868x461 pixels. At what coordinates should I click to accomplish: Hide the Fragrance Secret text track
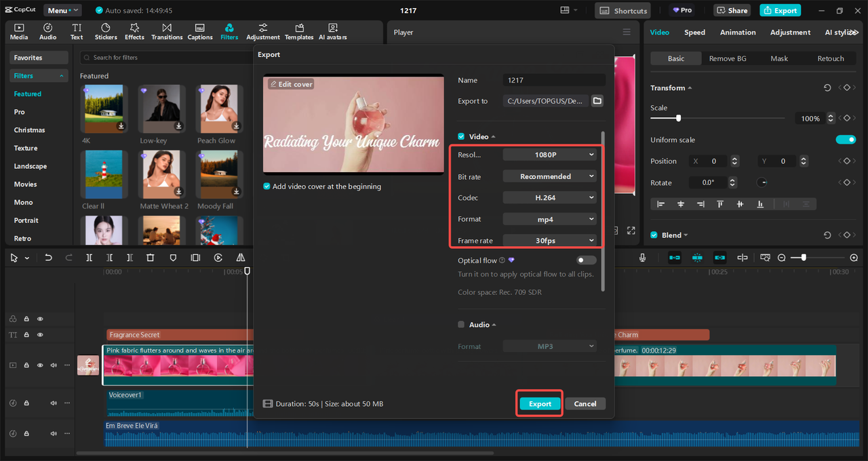(x=40, y=335)
